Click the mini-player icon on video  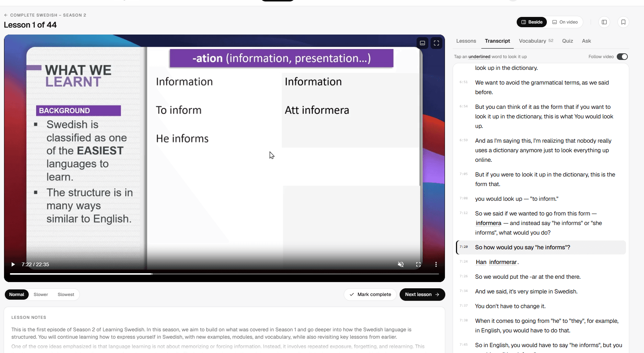(x=422, y=43)
